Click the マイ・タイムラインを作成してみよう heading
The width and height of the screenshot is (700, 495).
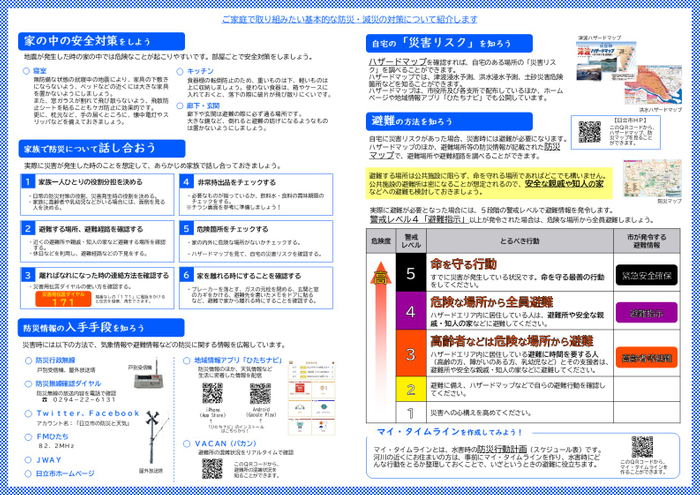(449, 432)
